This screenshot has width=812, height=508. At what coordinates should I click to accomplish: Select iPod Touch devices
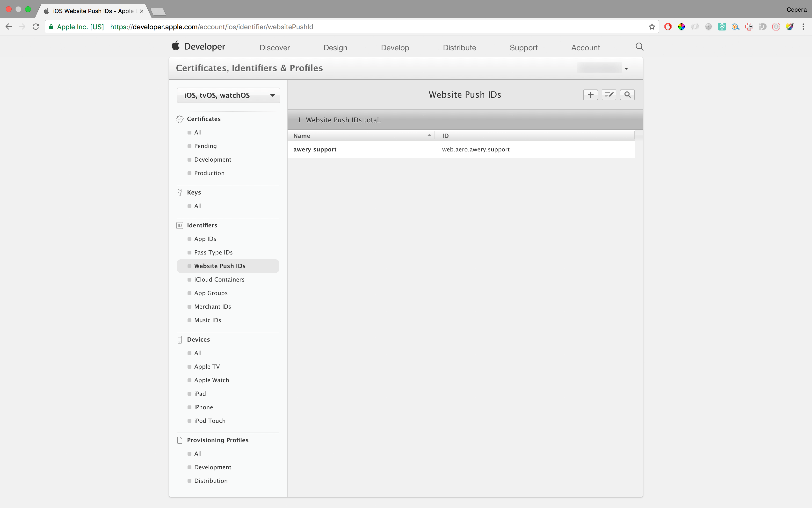click(x=210, y=421)
